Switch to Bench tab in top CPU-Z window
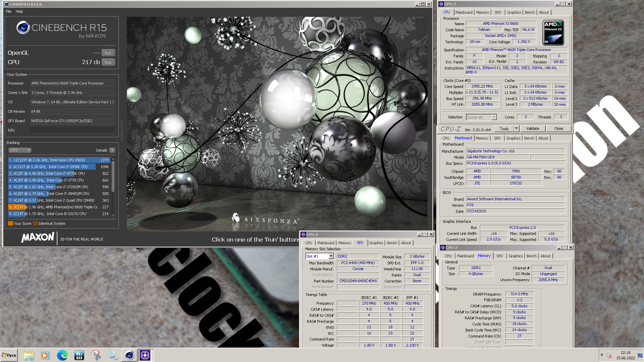Screen dimensions: 644x362 pyautogui.click(x=530, y=12)
